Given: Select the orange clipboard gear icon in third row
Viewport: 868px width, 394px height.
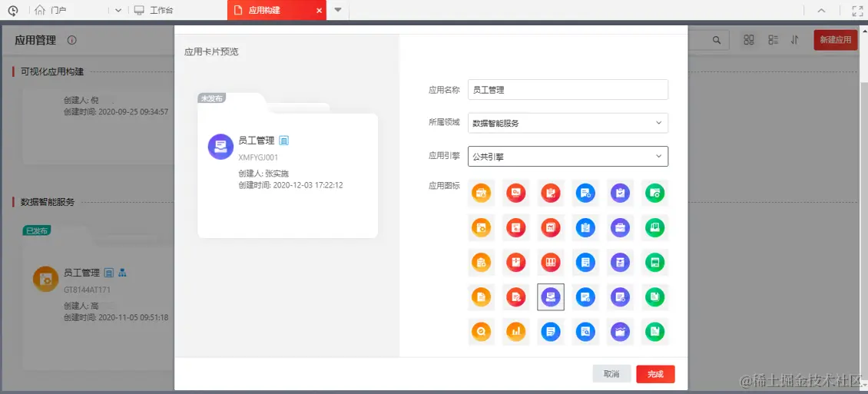Looking at the screenshot, I should pos(481,263).
